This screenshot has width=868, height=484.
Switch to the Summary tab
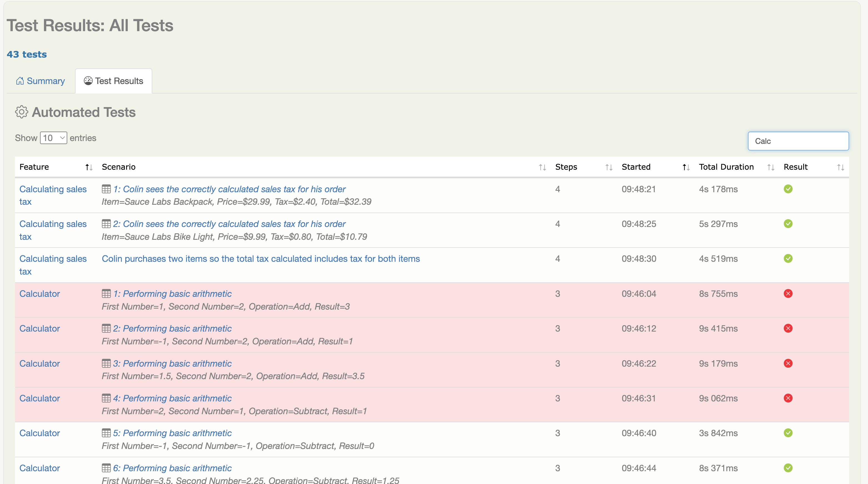41,81
